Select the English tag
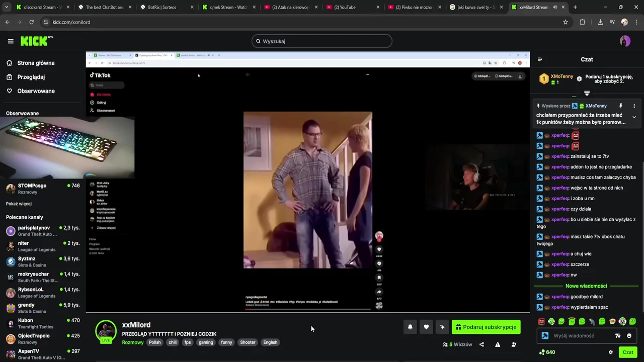 point(270,342)
